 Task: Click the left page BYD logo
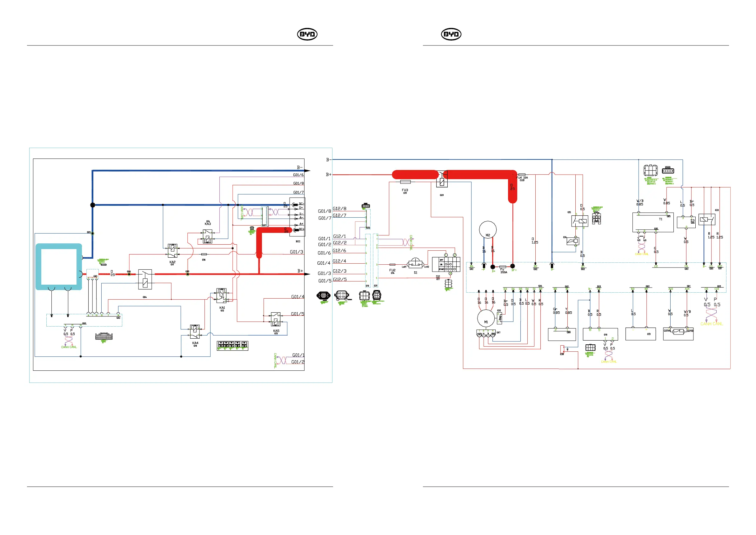click(x=307, y=34)
